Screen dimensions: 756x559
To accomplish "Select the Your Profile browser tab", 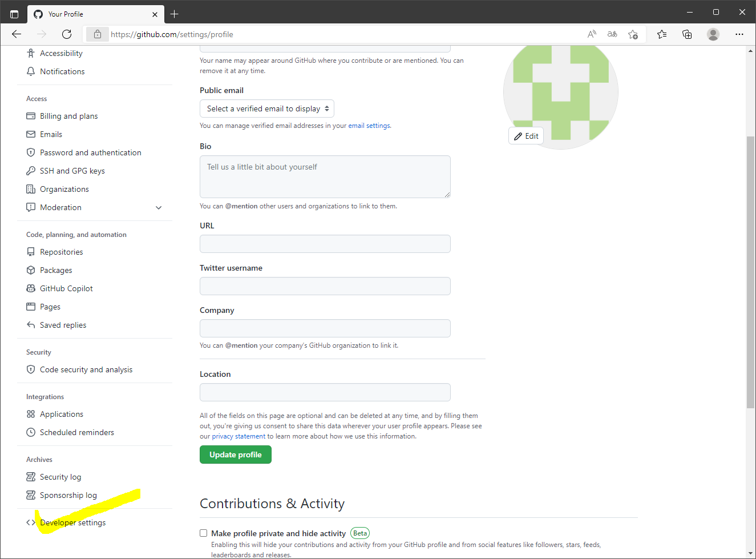I will pos(96,14).
